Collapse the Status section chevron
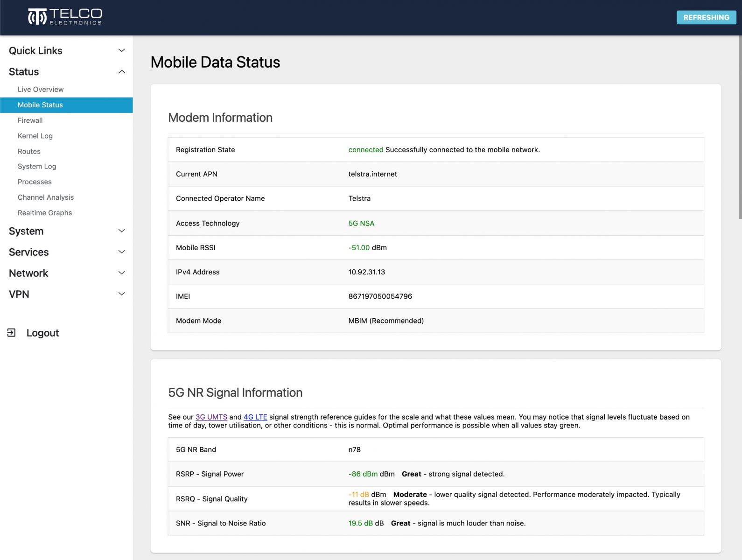742x560 pixels. tap(122, 71)
